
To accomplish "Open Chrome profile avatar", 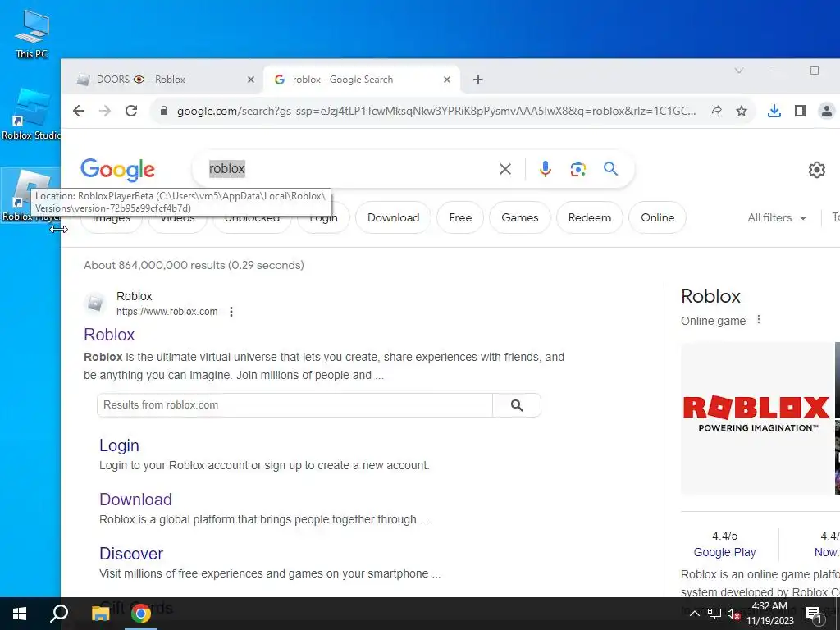I will 827,111.
